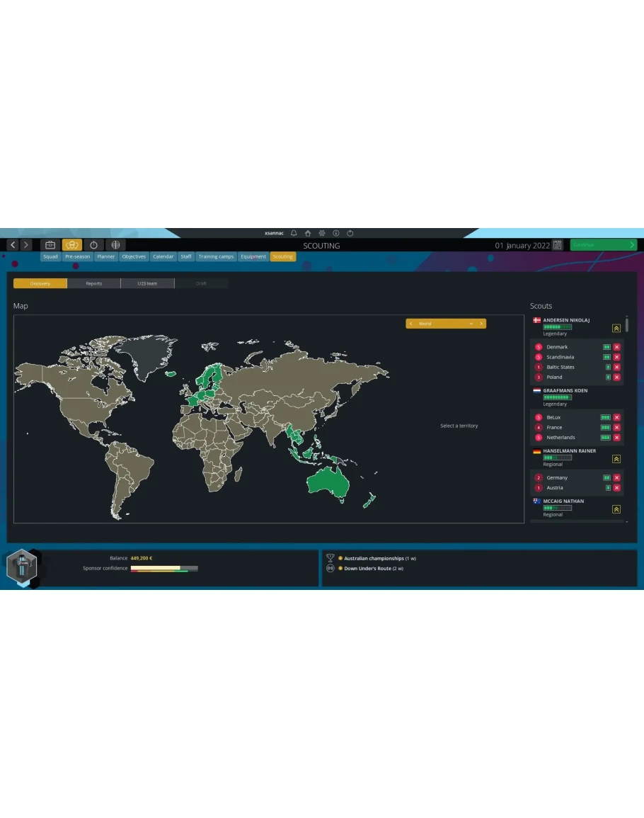The image size is (644, 818).
Task: Remove France from Graafmans' scouting list
Action: pos(616,428)
